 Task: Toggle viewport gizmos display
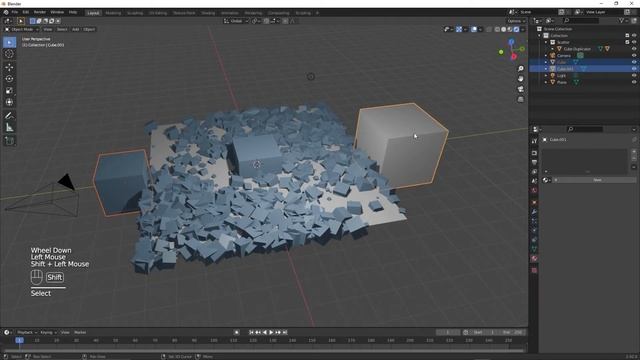tap(459, 29)
